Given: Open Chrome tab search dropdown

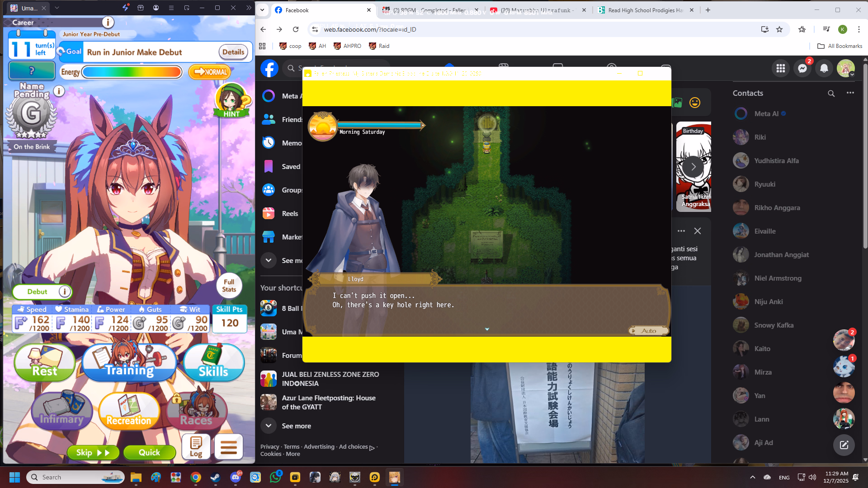Looking at the screenshot, I should 262,10.
